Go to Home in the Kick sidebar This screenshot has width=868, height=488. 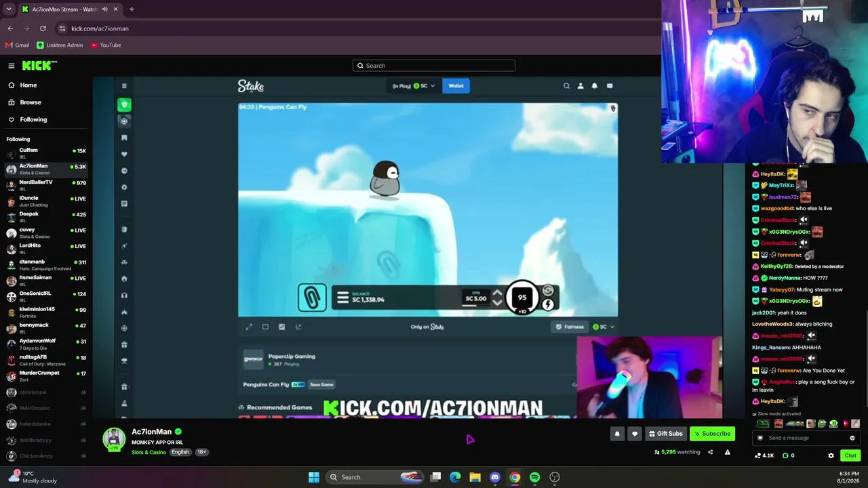[x=28, y=85]
